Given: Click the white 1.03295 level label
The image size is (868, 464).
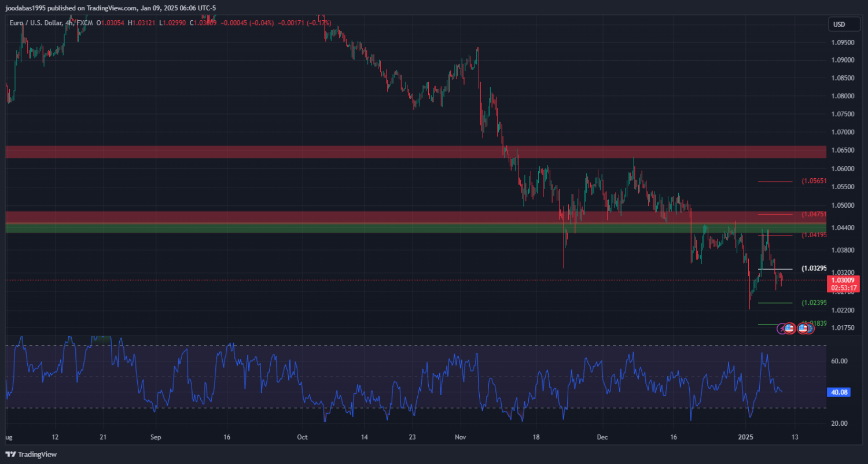Looking at the screenshot, I should coord(813,269).
